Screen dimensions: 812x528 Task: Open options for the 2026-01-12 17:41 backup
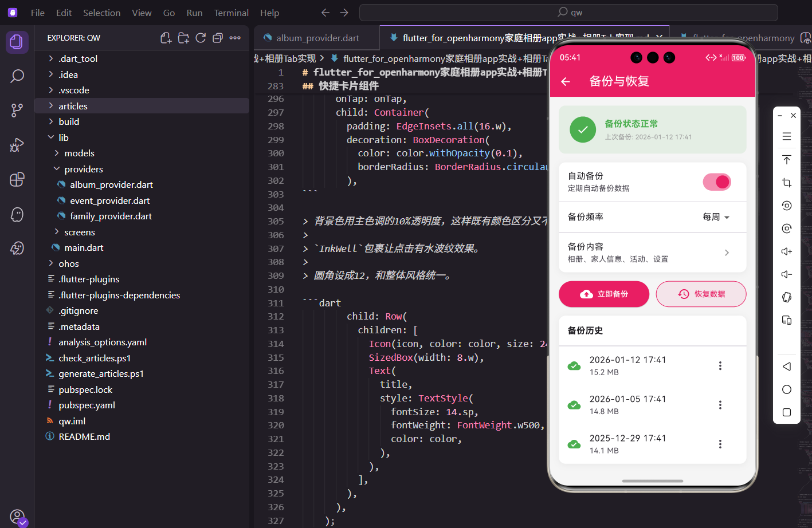pos(720,366)
